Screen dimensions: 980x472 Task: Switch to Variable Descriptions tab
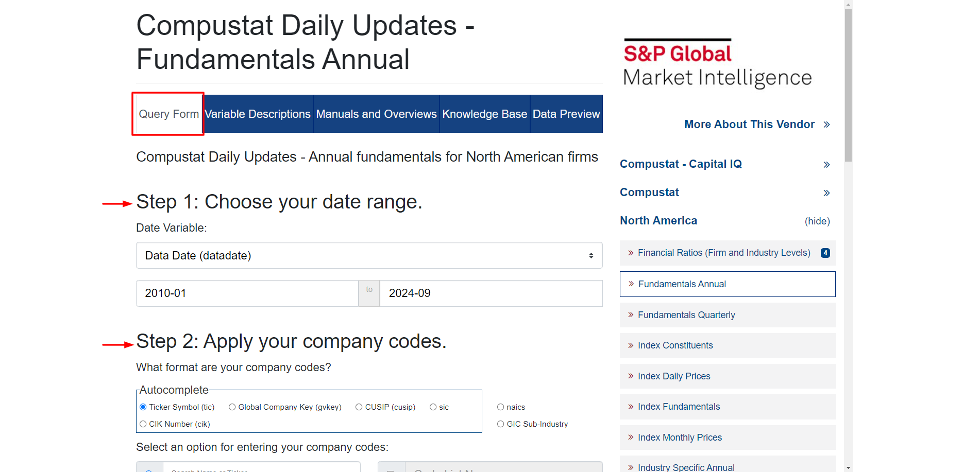click(x=258, y=114)
